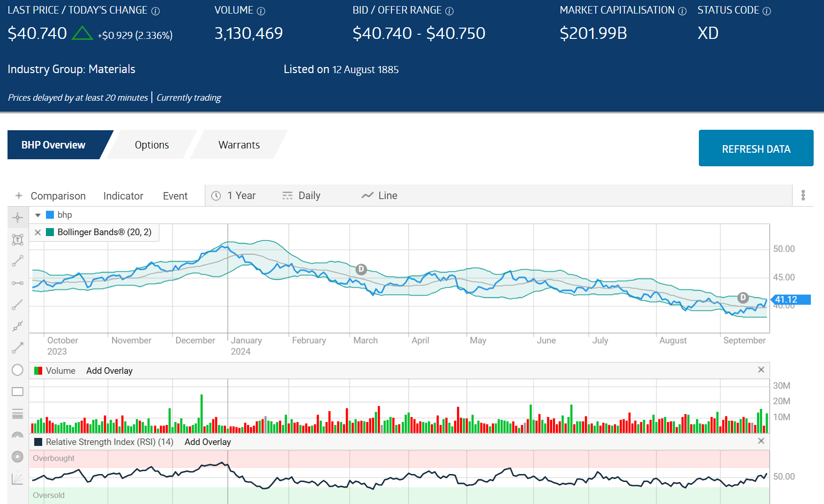
Task: Click the 41.12 current price label
Action: pos(791,299)
